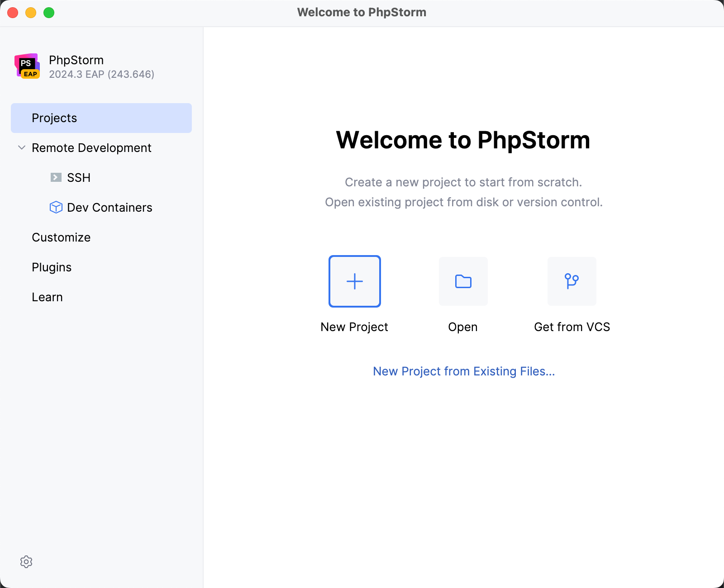
Task: Click text 'Create a new project to start from scratch.'
Action: click(463, 182)
